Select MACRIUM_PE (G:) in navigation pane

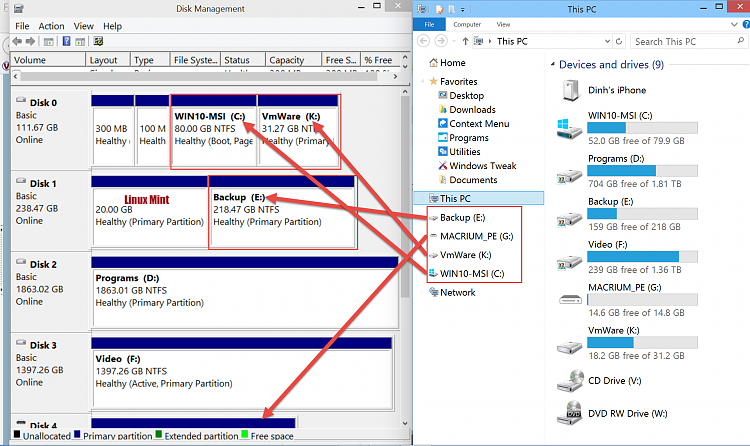click(476, 236)
